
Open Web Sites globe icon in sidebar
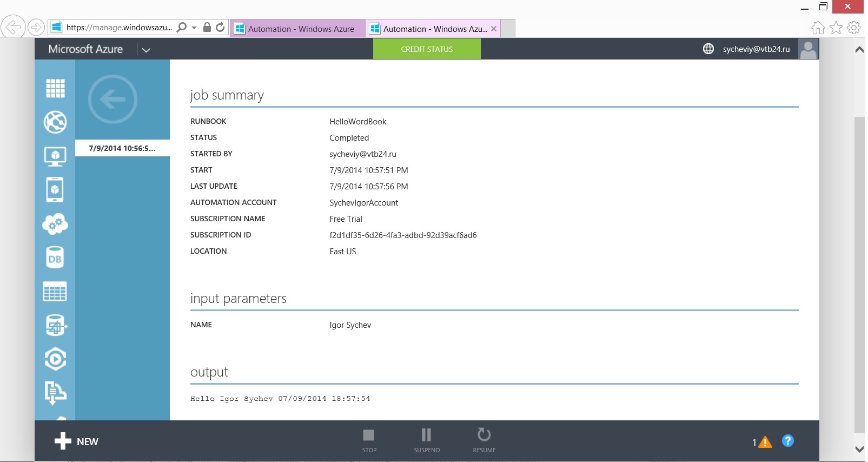click(x=55, y=122)
